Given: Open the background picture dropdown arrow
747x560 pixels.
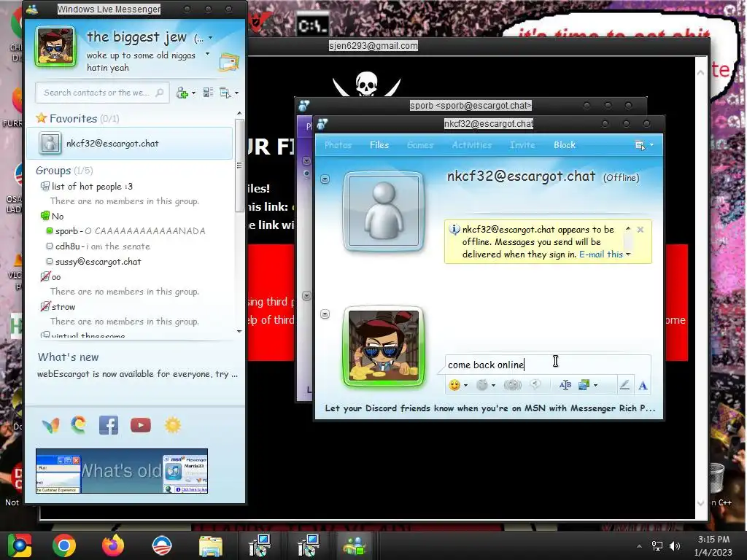Looking at the screenshot, I should tap(595, 385).
